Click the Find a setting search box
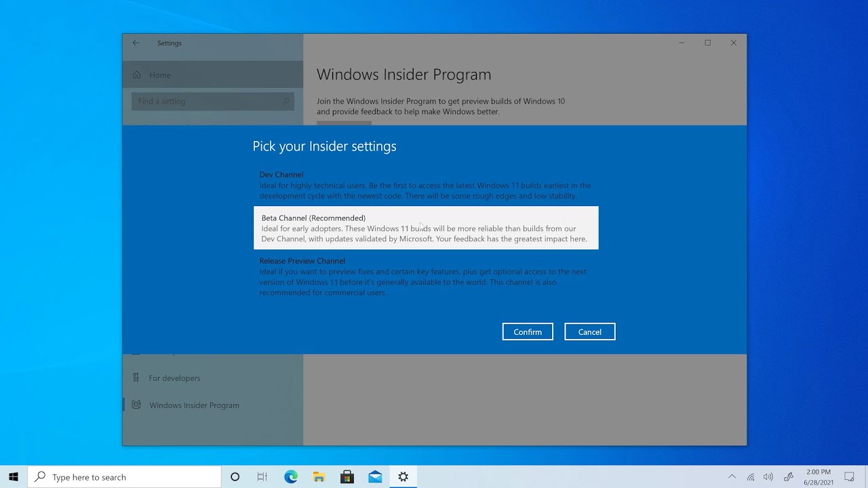This screenshot has height=488, width=868. point(212,101)
